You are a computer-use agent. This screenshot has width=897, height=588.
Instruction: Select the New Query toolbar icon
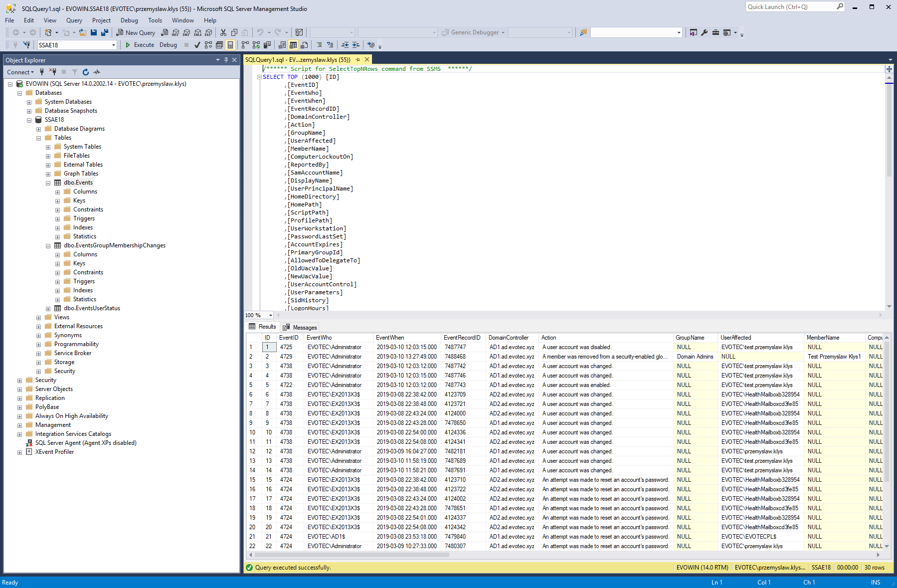[136, 32]
